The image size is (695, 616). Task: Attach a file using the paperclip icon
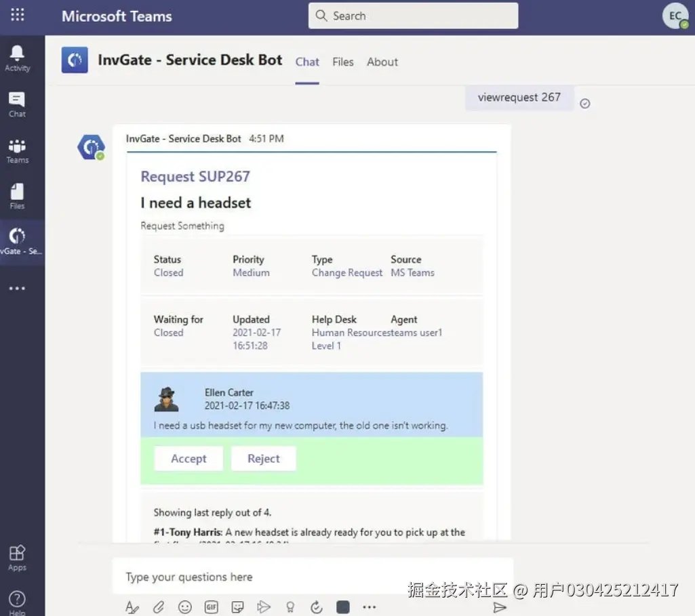pyautogui.click(x=159, y=607)
